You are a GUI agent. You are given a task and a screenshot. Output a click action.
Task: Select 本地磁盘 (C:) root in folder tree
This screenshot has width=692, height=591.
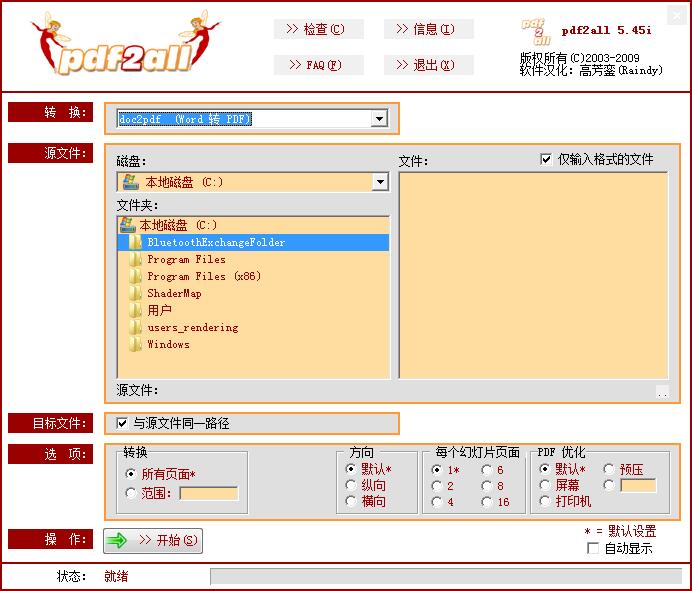(178, 225)
